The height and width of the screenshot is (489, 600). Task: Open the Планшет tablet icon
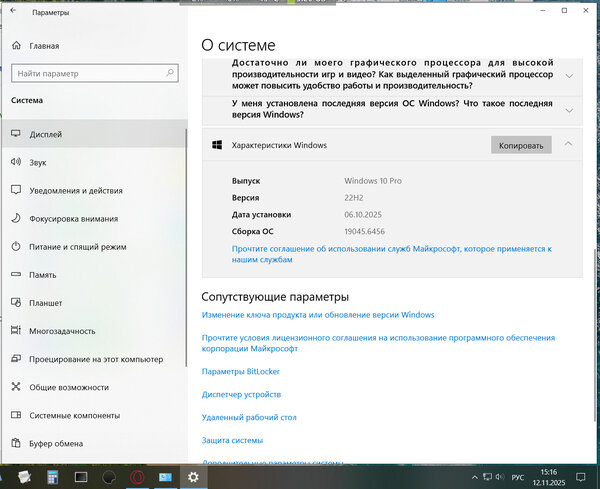pyautogui.click(x=16, y=302)
